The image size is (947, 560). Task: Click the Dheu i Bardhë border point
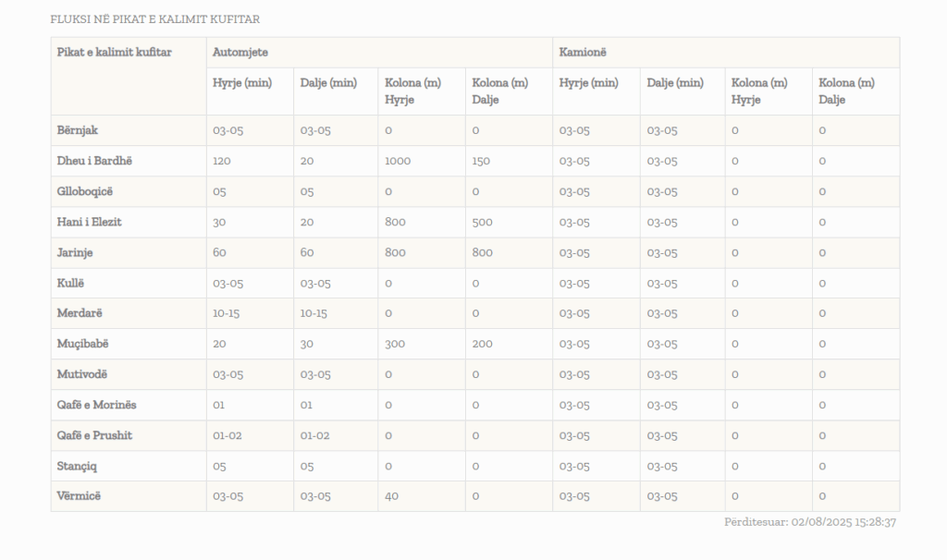click(94, 161)
